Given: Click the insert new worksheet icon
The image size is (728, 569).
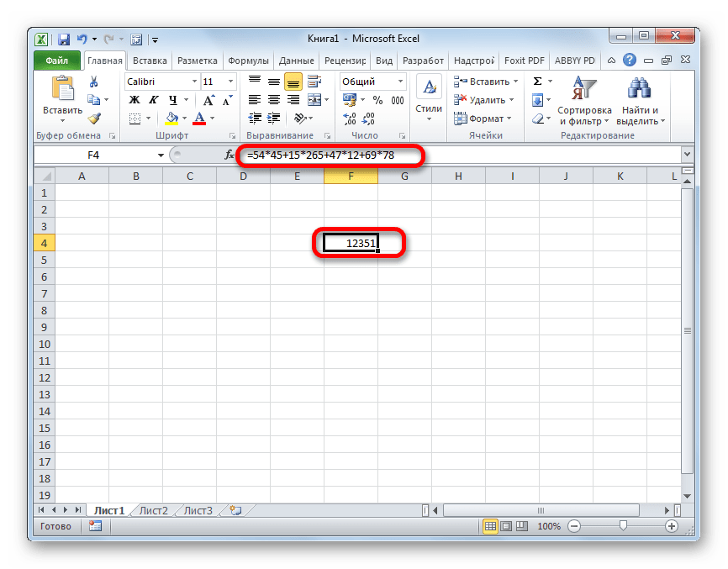Looking at the screenshot, I should [x=236, y=510].
